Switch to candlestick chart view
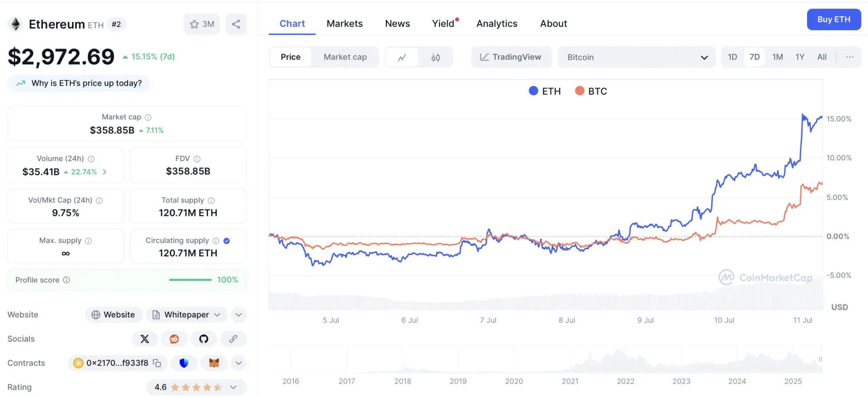The width and height of the screenshot is (868, 398). pos(436,57)
